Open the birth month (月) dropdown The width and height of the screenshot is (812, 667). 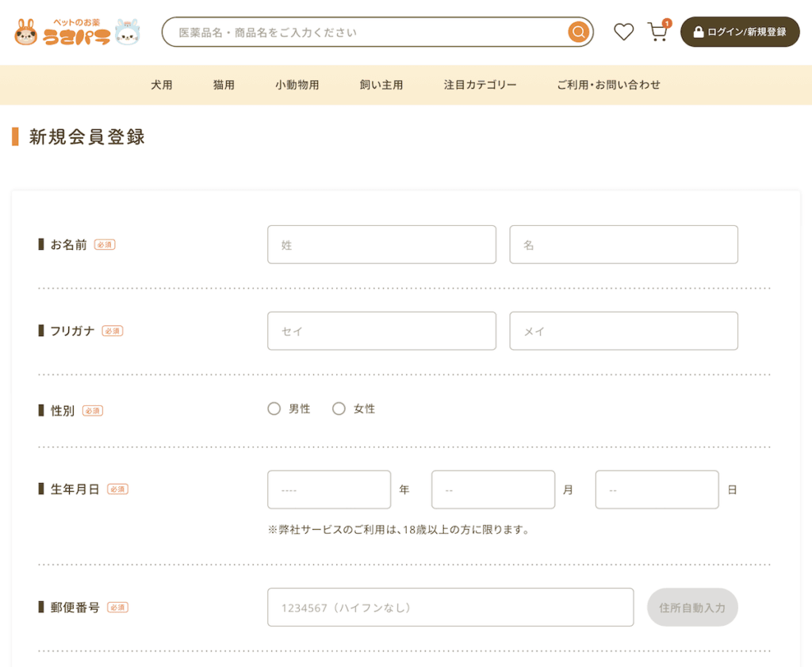(493, 489)
